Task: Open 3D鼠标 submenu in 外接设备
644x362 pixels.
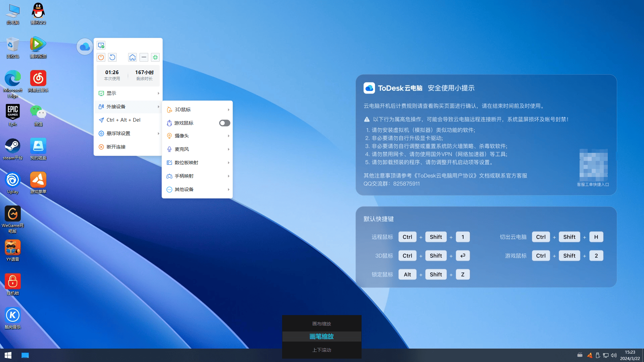Action: tap(197, 109)
